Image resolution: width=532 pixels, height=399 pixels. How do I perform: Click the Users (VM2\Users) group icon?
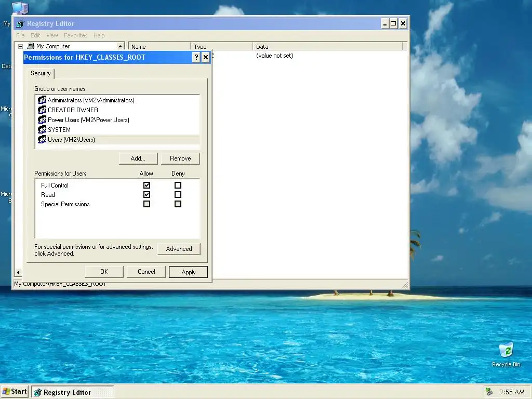tap(42, 139)
